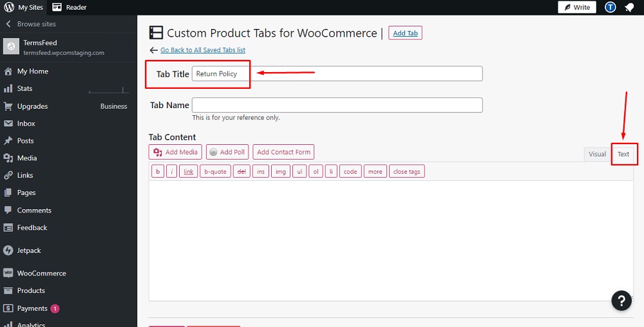Click the del quicktag button
Screen dimensions: 644x327
241,171
